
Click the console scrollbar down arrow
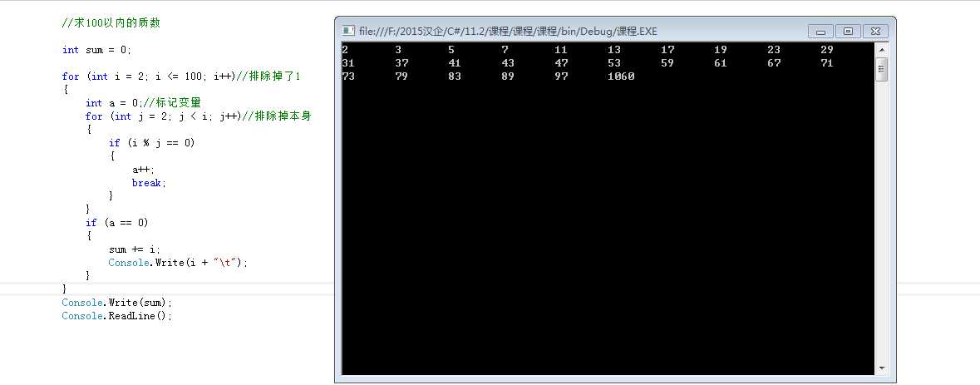tap(882, 368)
